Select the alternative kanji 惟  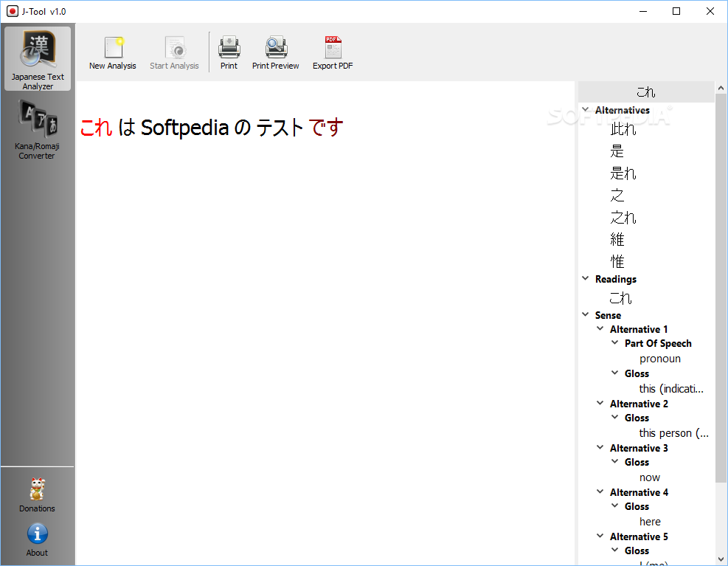click(617, 262)
